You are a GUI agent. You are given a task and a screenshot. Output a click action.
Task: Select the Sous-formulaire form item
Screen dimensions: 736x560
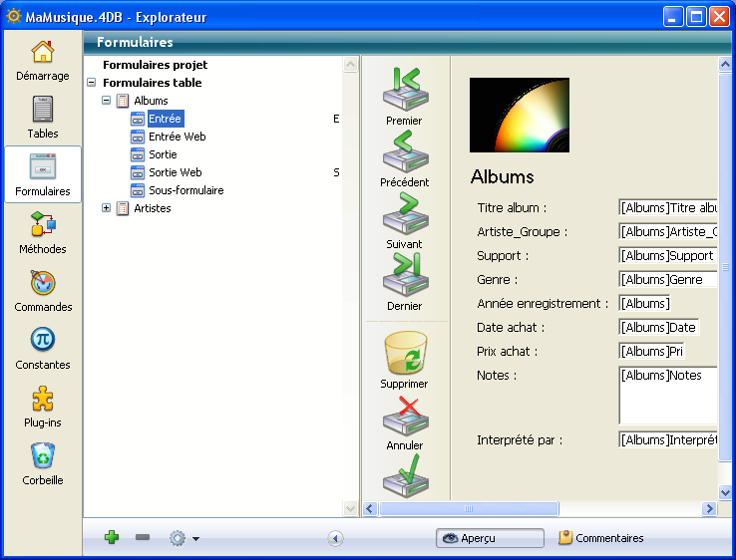(x=185, y=190)
